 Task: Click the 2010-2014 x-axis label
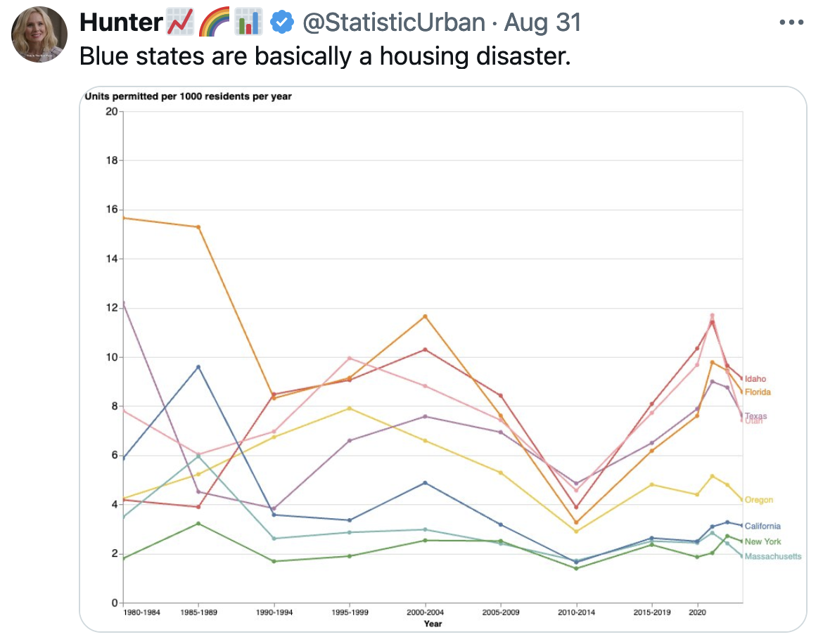[576, 612]
